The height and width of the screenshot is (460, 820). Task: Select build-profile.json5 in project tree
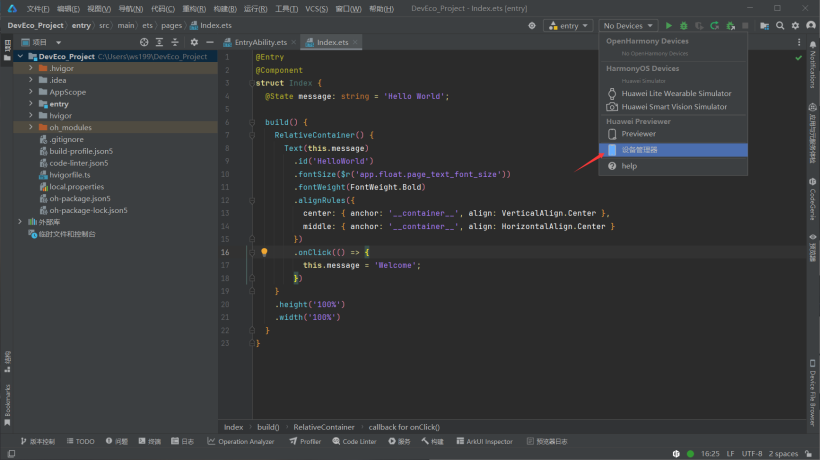pos(81,151)
